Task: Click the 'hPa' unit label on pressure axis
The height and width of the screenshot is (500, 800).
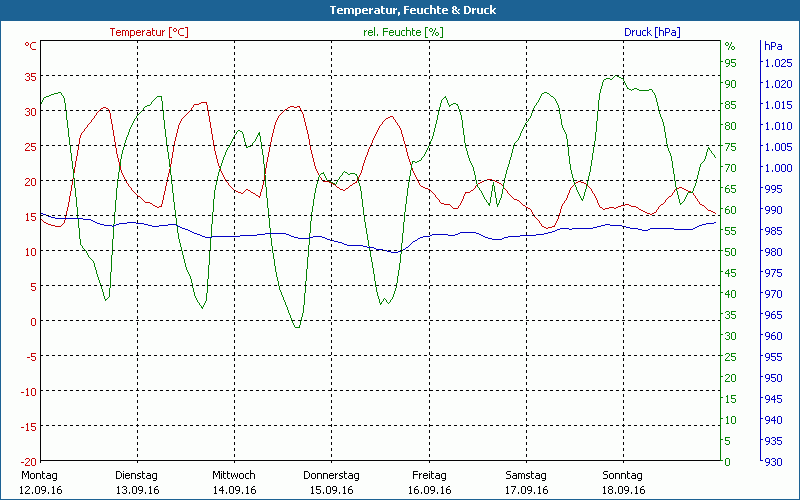Action: click(773, 46)
